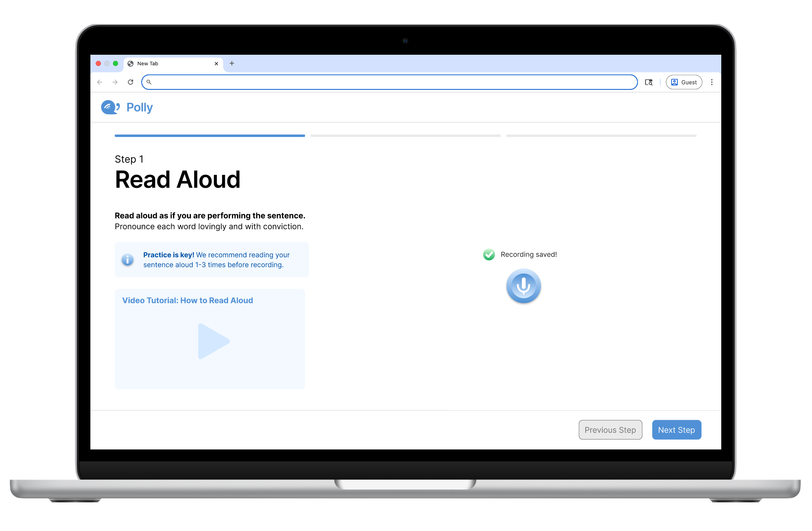Click the second step progress bar segment
The image size is (812, 531).
coord(405,136)
